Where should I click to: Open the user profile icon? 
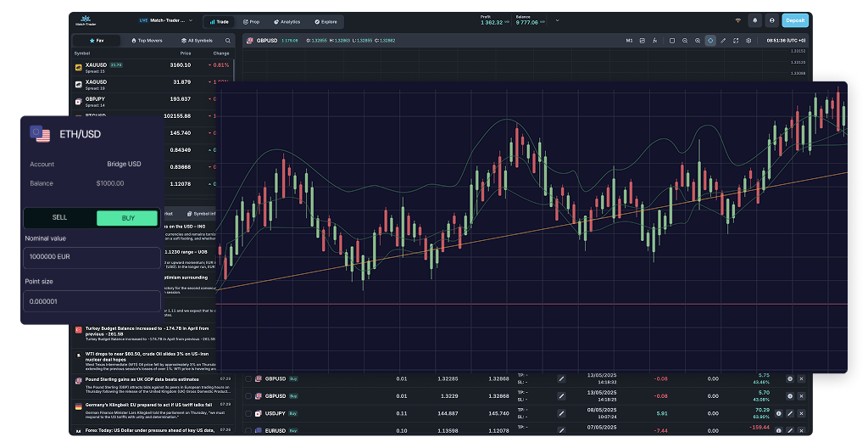click(772, 20)
